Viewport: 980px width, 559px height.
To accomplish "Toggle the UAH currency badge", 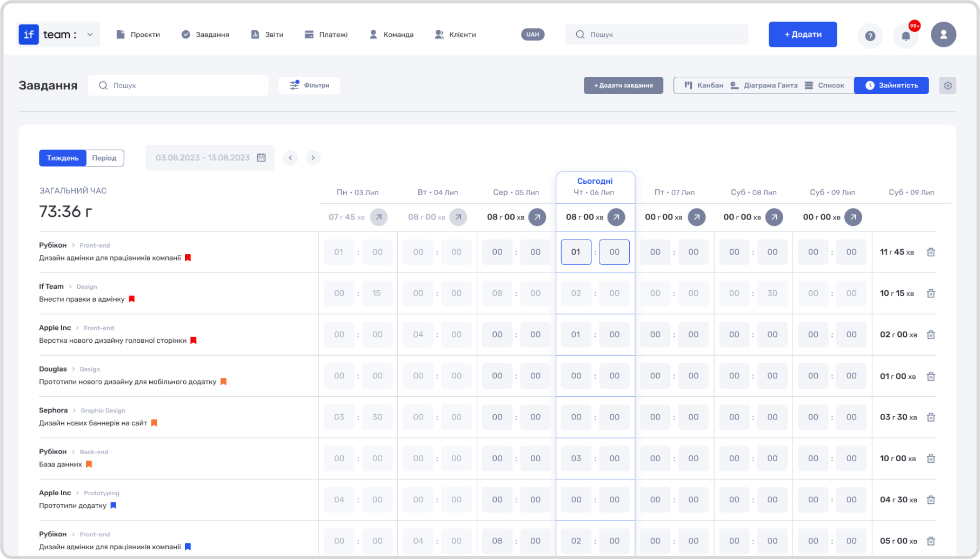I will click(x=532, y=35).
